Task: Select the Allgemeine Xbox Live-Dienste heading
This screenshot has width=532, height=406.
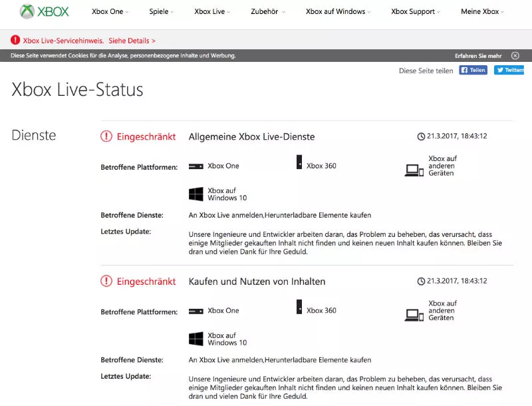Action: pos(251,136)
